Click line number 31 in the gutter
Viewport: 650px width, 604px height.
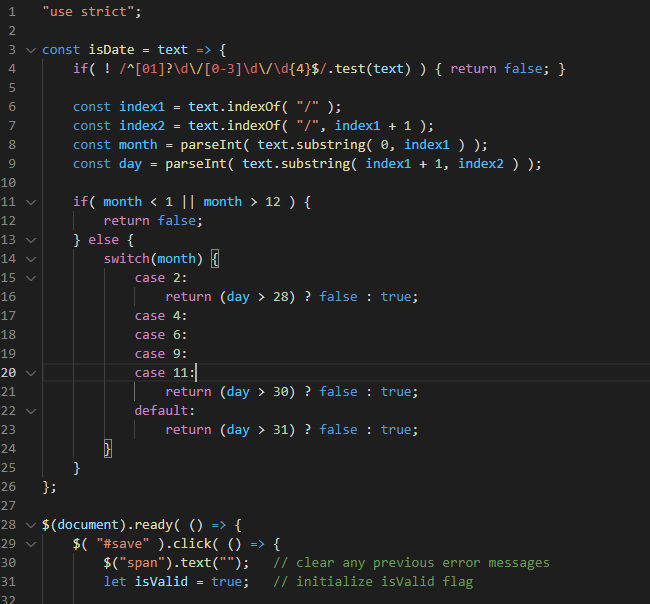tap(8, 582)
